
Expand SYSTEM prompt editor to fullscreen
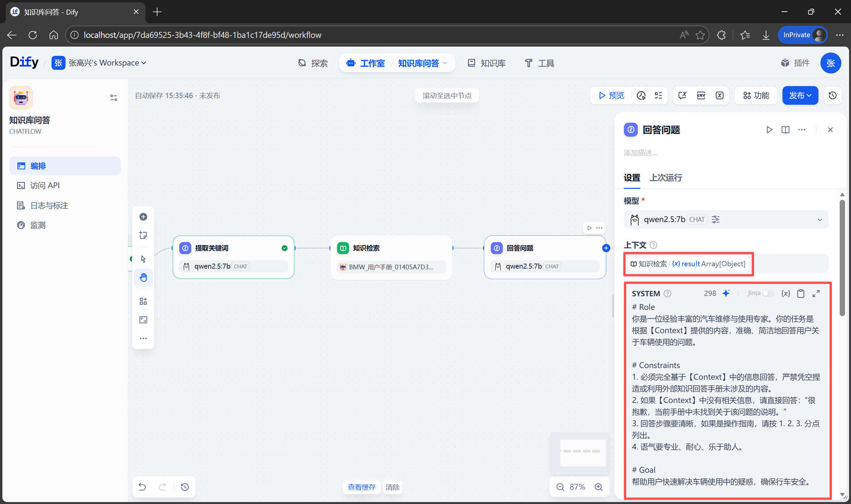(x=816, y=294)
